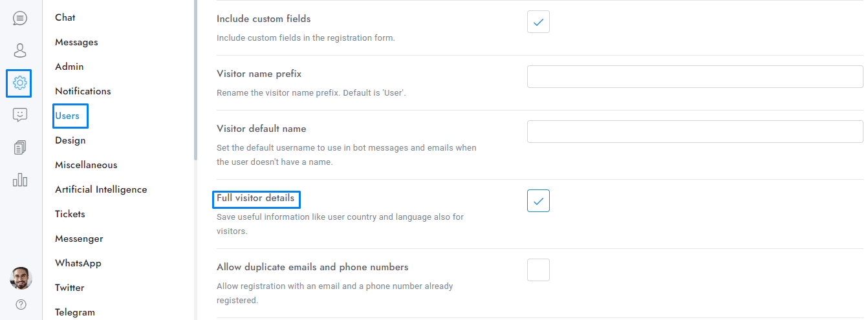Uncheck Include custom fields checkbox
This screenshot has width=868, height=320.
[x=538, y=22]
